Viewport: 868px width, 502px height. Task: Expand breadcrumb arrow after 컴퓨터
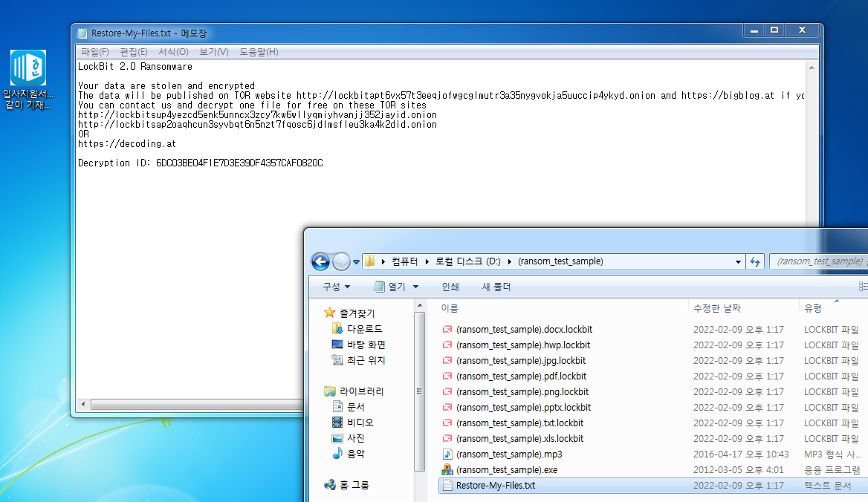tap(427, 261)
